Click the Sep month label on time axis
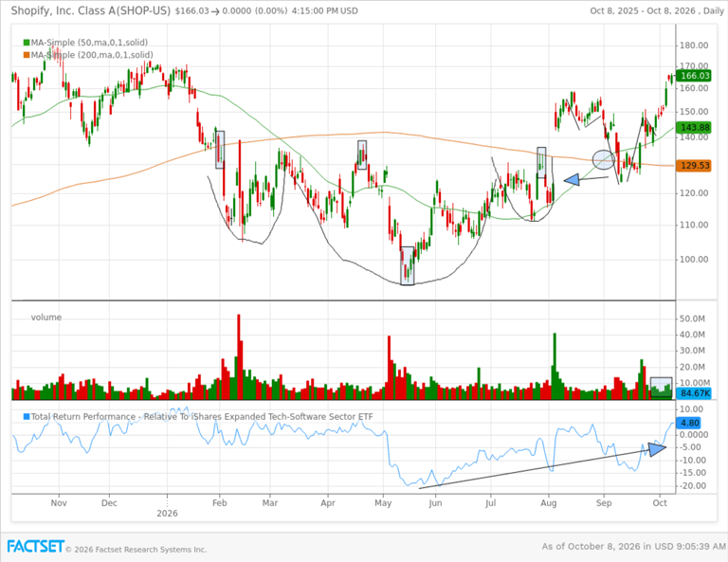 click(x=604, y=503)
